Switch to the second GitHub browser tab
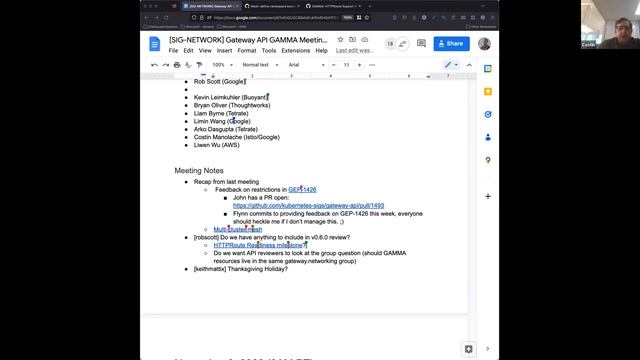Screen dimensions: 640x360 tap(271, 6)
